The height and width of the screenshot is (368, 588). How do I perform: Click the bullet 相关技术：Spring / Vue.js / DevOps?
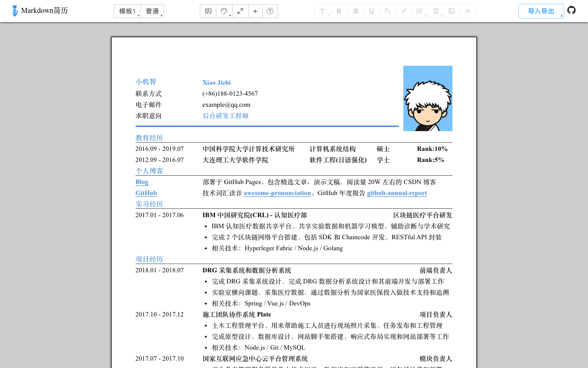261,304
